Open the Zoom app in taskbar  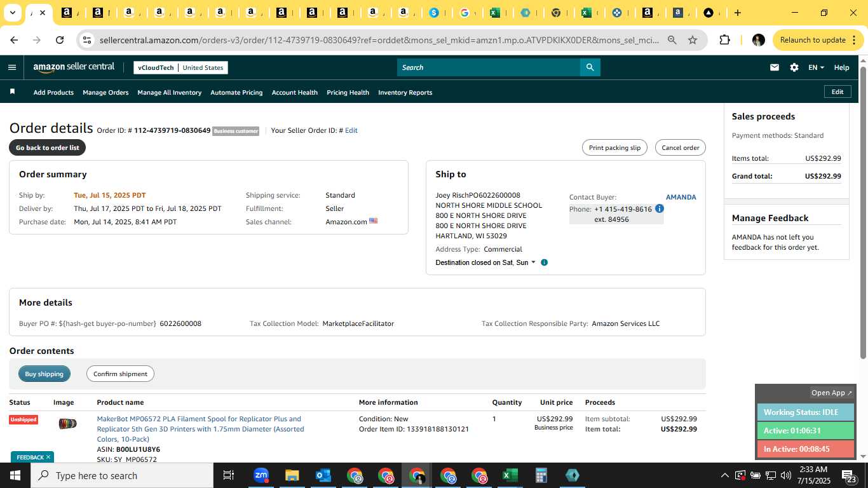[x=261, y=475]
